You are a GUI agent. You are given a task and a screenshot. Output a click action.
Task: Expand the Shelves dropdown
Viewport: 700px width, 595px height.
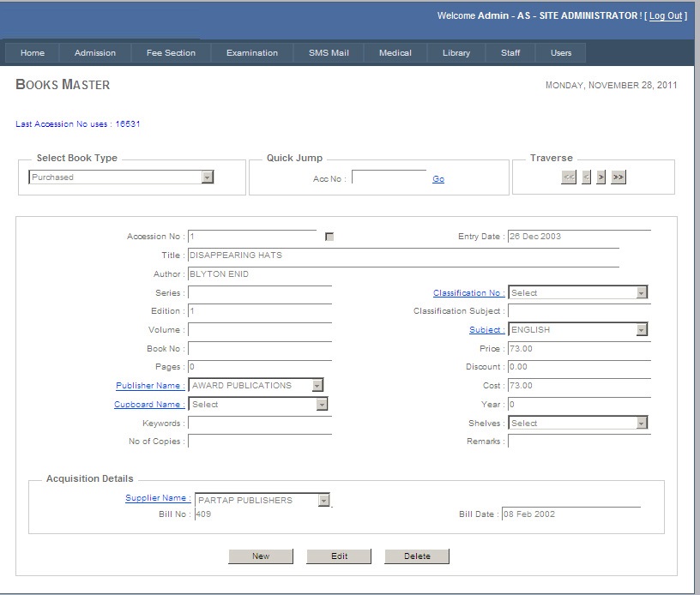point(642,423)
